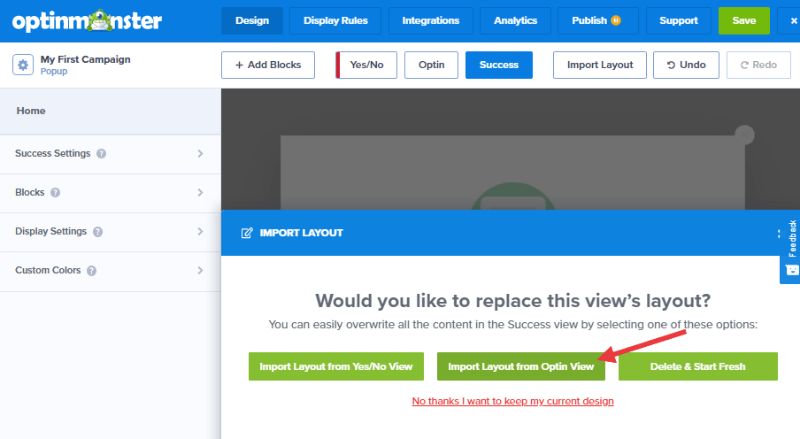Click help icon beside Success Settings
Viewport: 800px width, 439px height.
pyautogui.click(x=101, y=154)
